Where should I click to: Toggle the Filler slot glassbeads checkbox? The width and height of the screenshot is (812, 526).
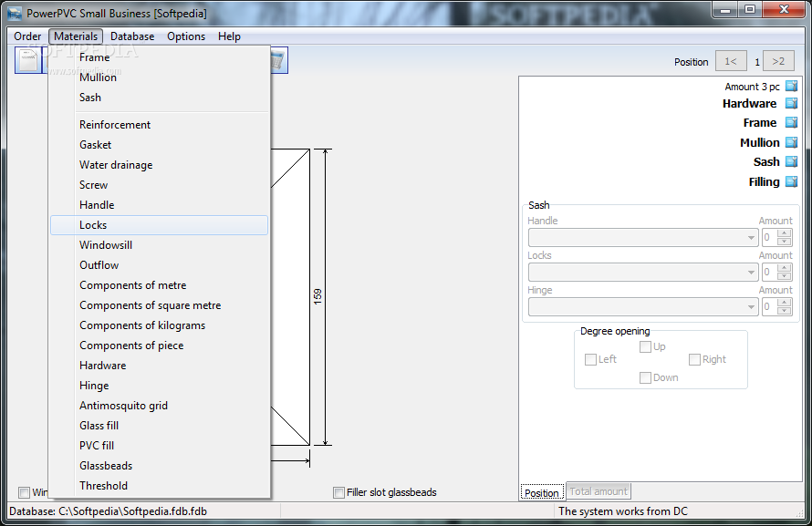coord(338,492)
